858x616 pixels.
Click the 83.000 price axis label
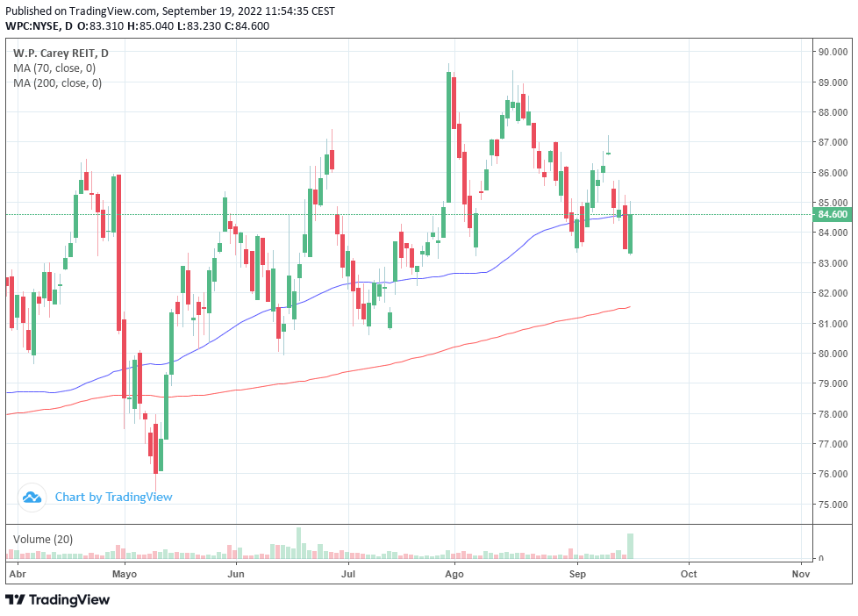point(833,263)
